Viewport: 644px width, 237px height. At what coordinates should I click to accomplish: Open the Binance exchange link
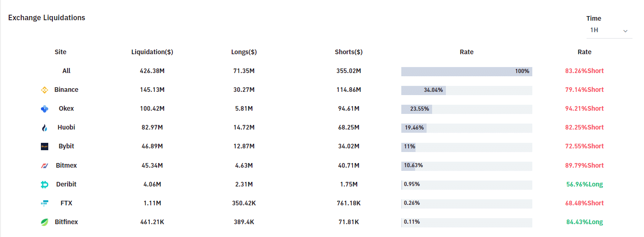pos(66,90)
